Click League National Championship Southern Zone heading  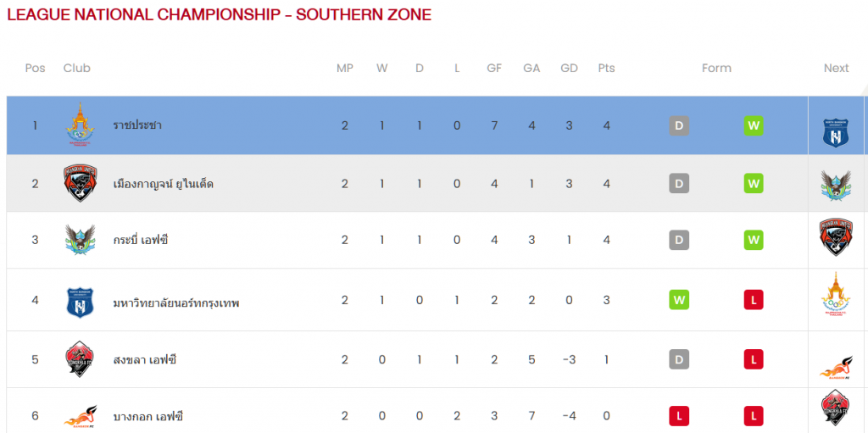pyautogui.click(x=220, y=14)
